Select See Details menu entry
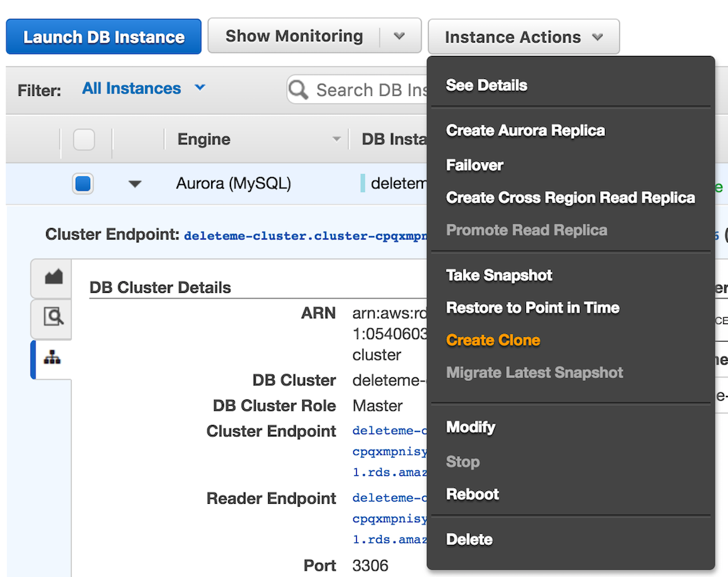The width and height of the screenshot is (728, 577). point(486,85)
